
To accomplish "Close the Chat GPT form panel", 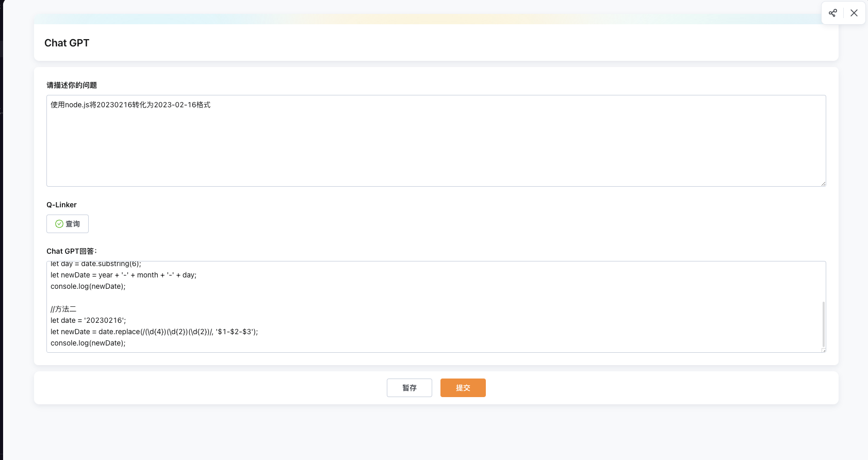I will point(854,13).
